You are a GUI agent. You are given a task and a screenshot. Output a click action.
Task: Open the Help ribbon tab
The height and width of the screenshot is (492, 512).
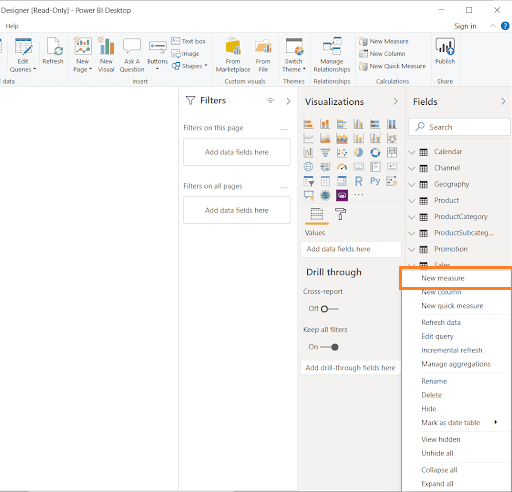pyautogui.click(x=12, y=26)
